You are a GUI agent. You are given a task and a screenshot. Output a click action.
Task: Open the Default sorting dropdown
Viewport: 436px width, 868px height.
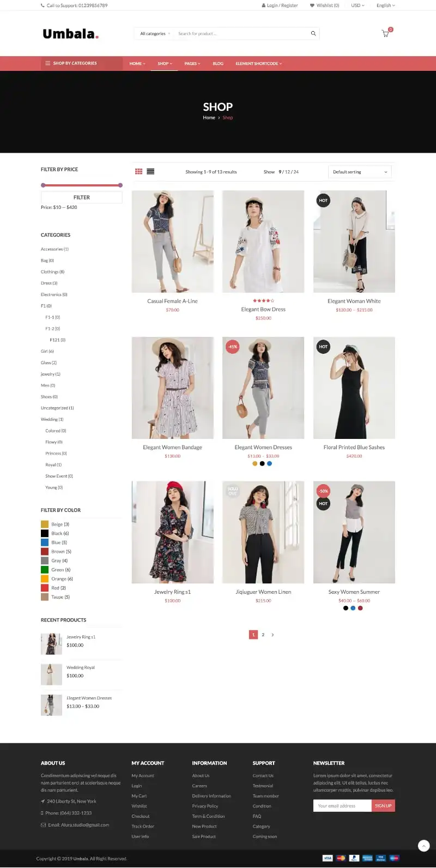tap(360, 172)
